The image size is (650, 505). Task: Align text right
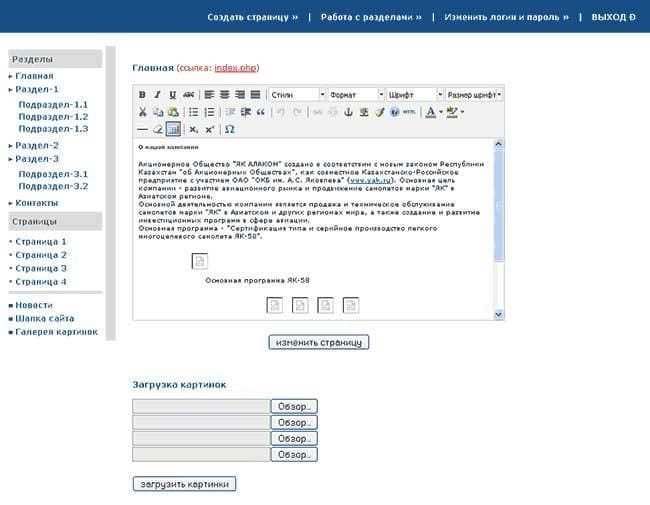pyautogui.click(x=240, y=95)
